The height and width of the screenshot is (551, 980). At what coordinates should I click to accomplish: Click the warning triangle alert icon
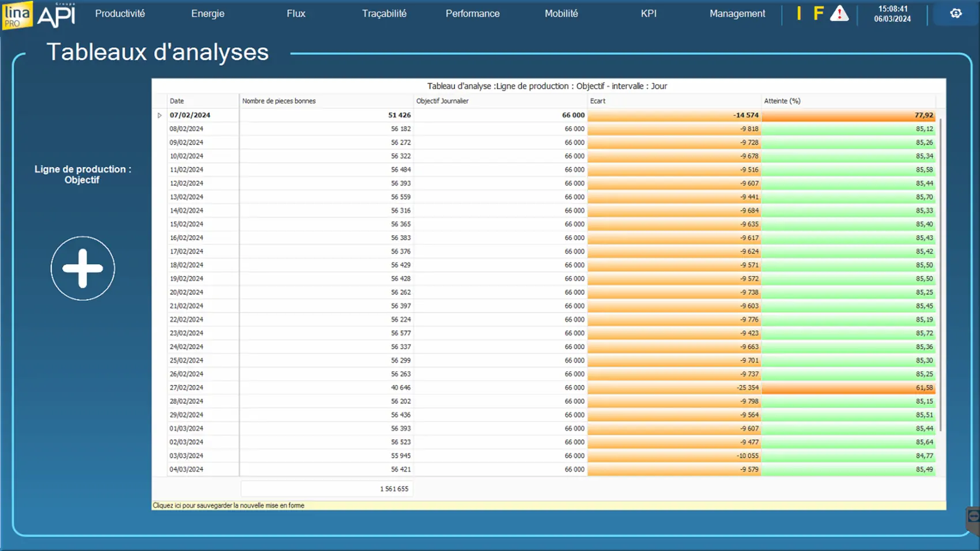click(x=839, y=14)
